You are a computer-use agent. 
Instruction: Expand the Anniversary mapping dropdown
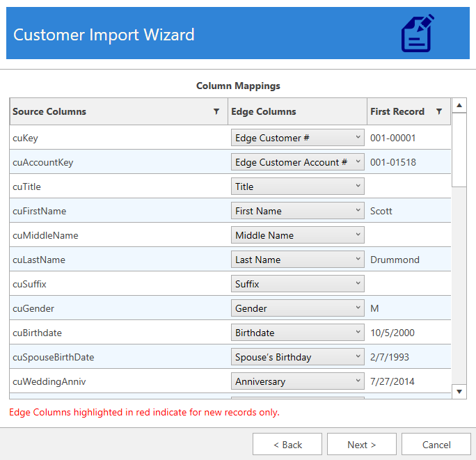297,381
